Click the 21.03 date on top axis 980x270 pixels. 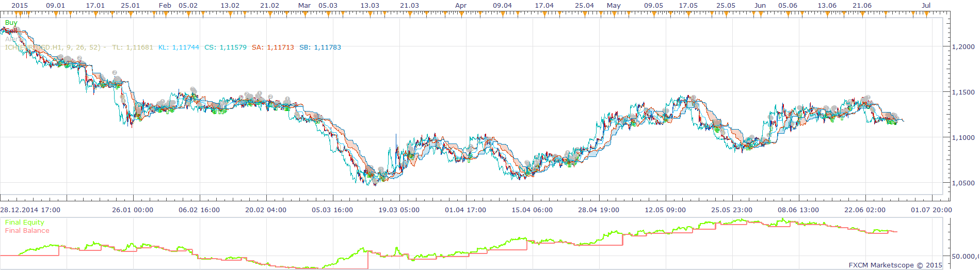pyautogui.click(x=410, y=6)
